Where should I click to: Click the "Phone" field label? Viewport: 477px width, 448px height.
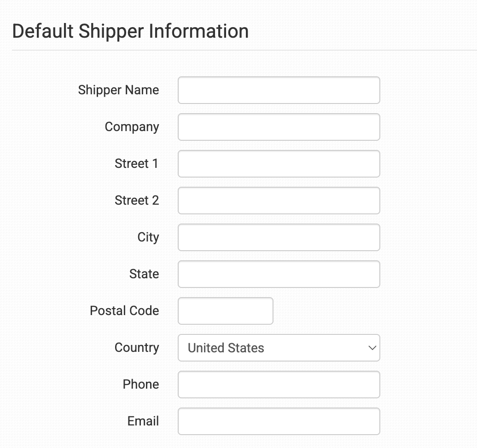(x=140, y=385)
